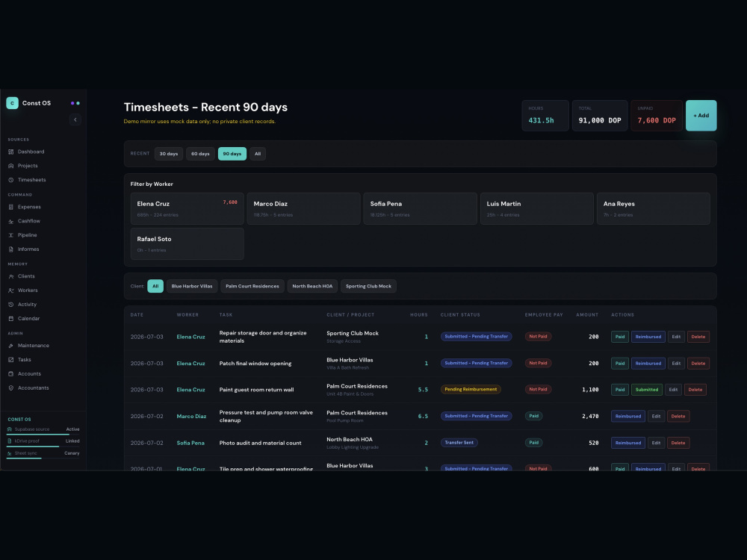Filter by worker Elena Cruz card
The height and width of the screenshot is (560, 747).
187,208
